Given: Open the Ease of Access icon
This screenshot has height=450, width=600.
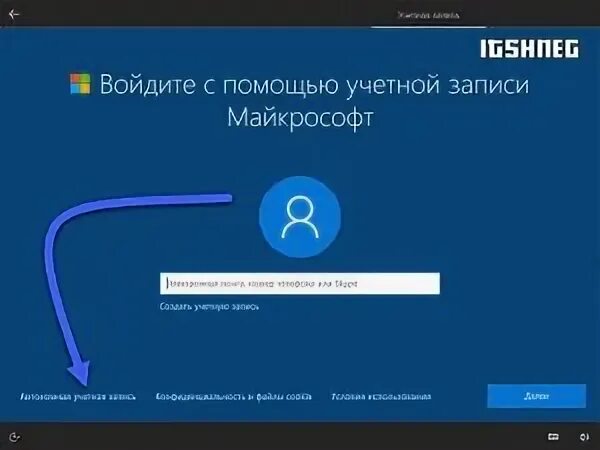Looking at the screenshot, I should pyautogui.click(x=14, y=437).
